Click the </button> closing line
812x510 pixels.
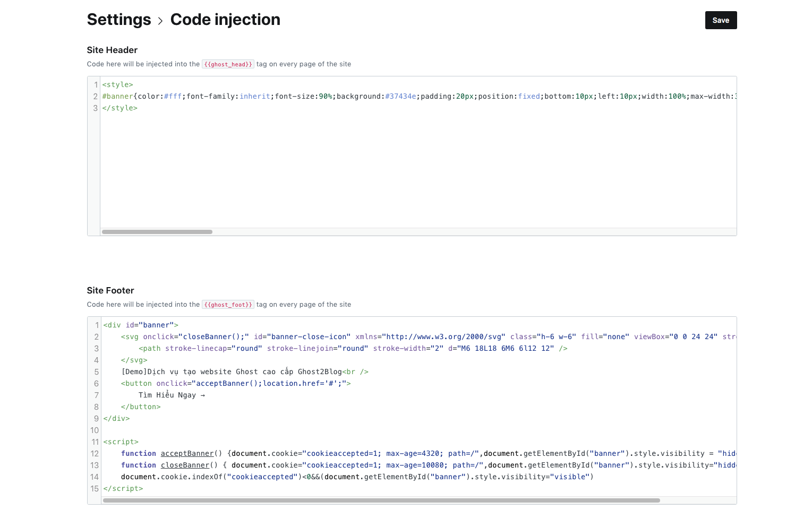coord(141,407)
